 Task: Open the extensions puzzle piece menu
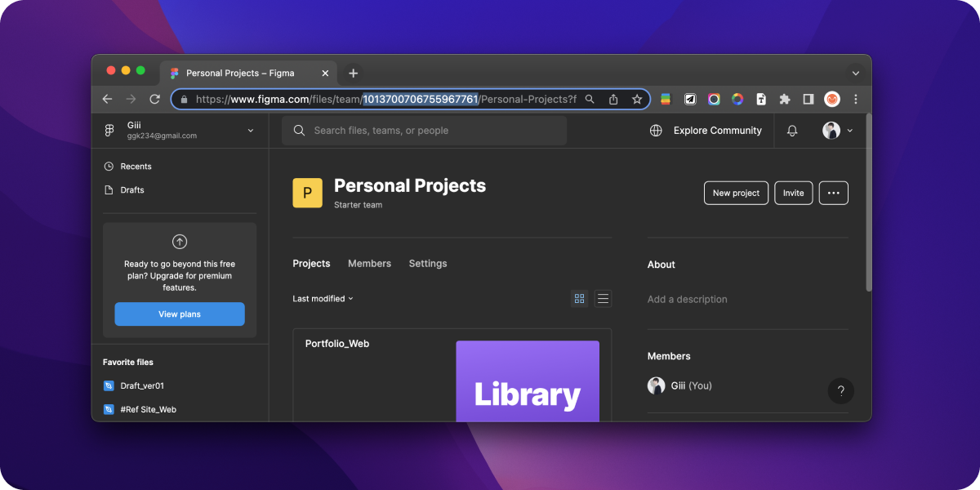point(785,99)
